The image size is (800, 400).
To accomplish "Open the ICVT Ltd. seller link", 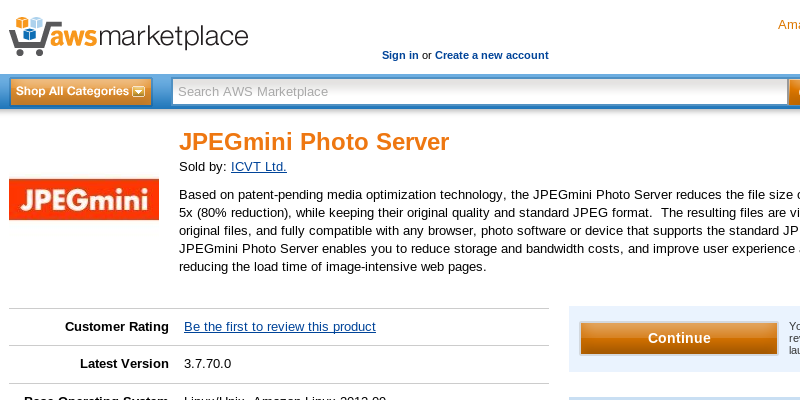I will tap(259, 167).
